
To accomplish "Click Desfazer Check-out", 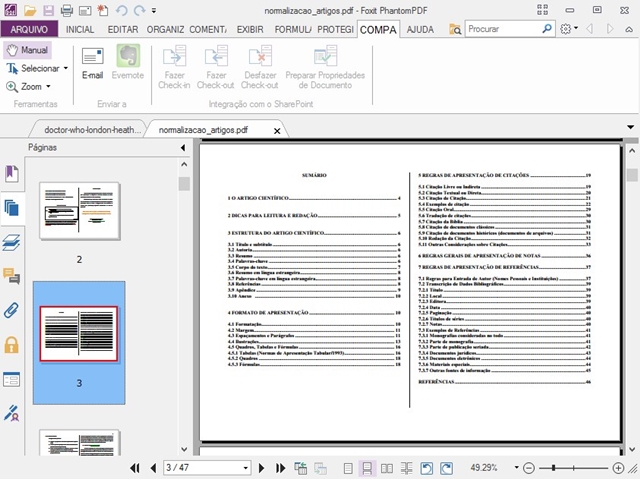I will coord(260,67).
